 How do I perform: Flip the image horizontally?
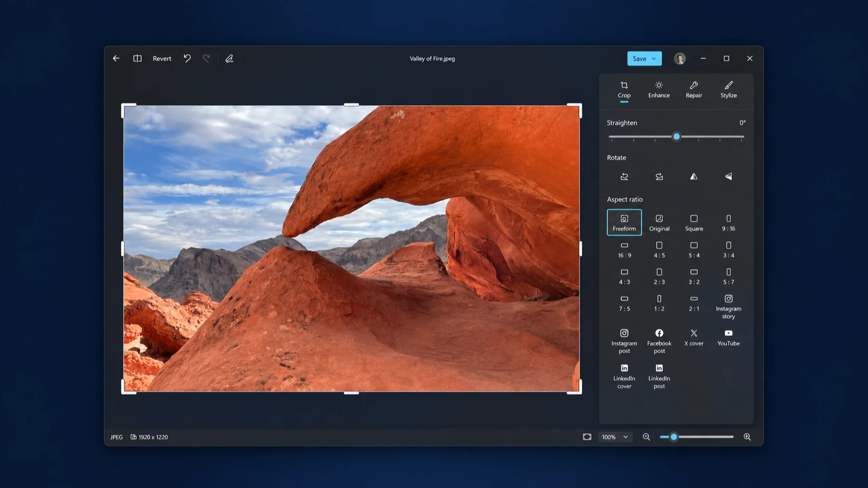[694, 177]
